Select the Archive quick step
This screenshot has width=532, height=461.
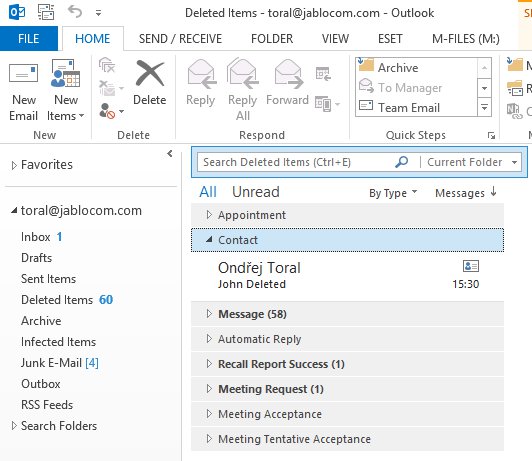tap(417, 68)
